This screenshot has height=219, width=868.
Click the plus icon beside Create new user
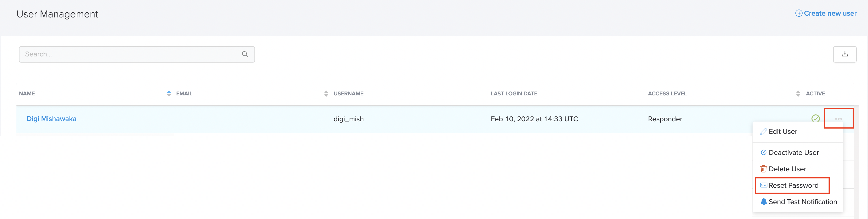(798, 13)
